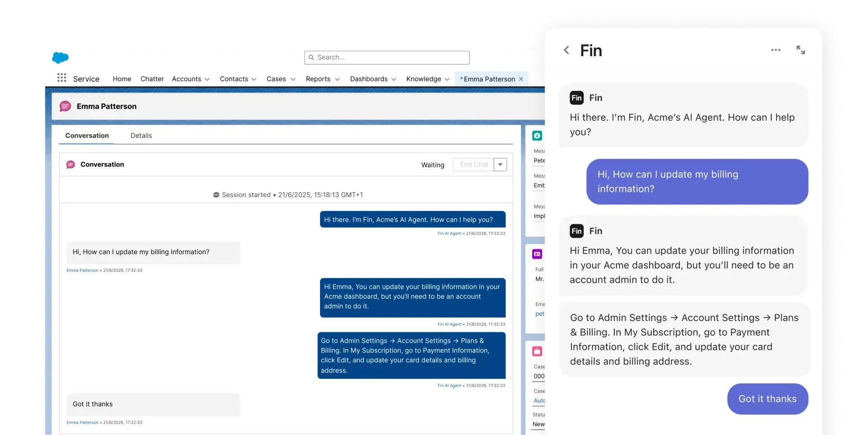Viewport: 868px width, 435px height.
Task: Open the Accounts nav item
Action: click(186, 79)
